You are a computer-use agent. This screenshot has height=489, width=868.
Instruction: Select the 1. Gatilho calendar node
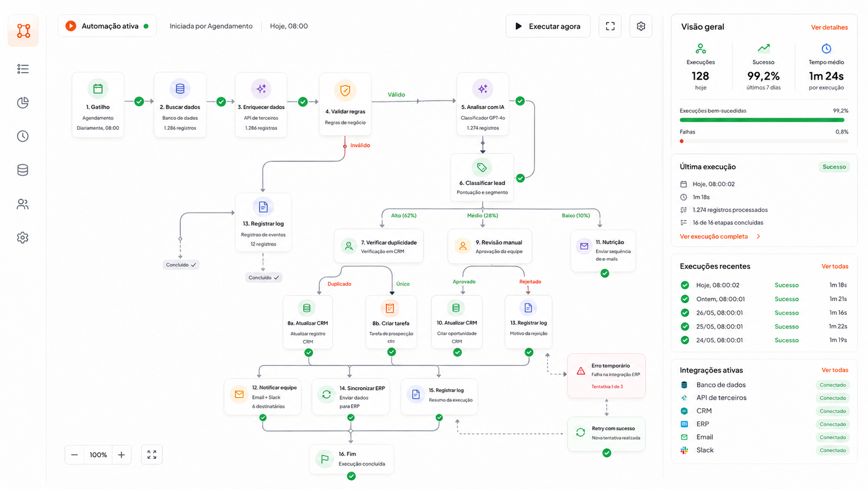[98, 105]
